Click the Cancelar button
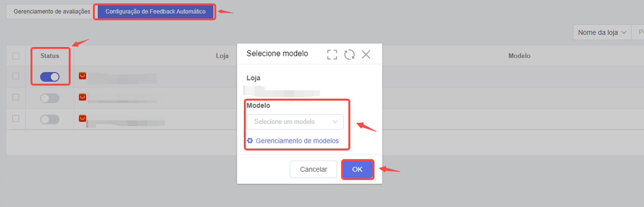644x207 pixels. pyautogui.click(x=313, y=170)
